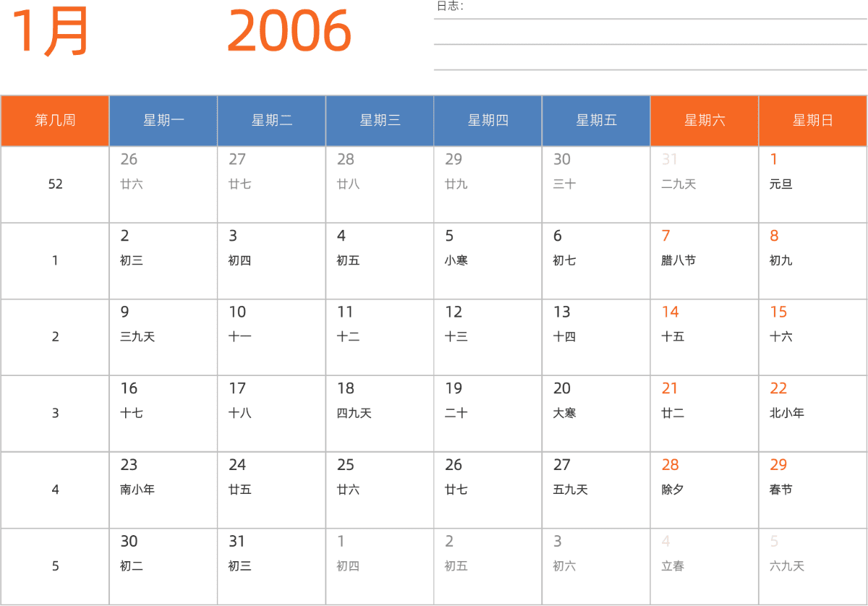Screen dimensions: 868x606
Task: Click January 31 labeled 初三
Action: tap(271, 566)
